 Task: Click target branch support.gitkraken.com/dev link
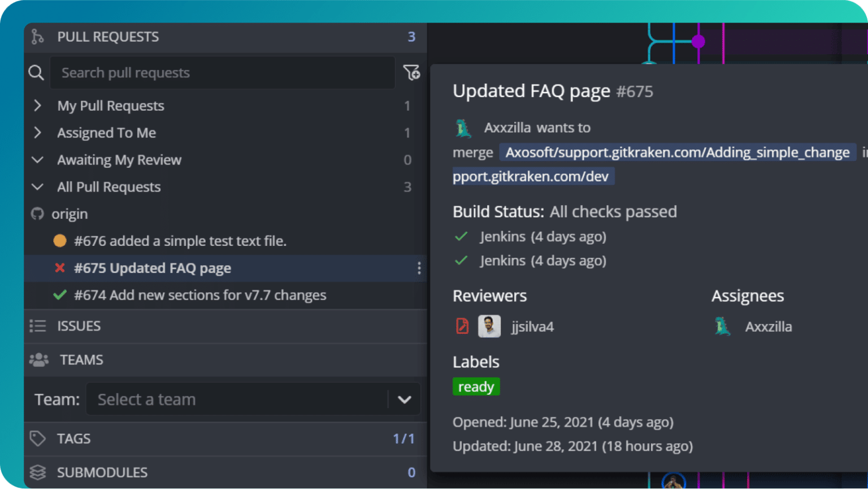pos(533,176)
